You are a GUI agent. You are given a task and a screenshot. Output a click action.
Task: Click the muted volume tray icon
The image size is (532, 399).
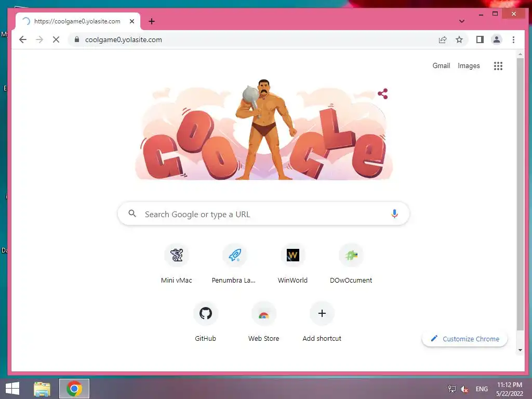[x=464, y=389]
